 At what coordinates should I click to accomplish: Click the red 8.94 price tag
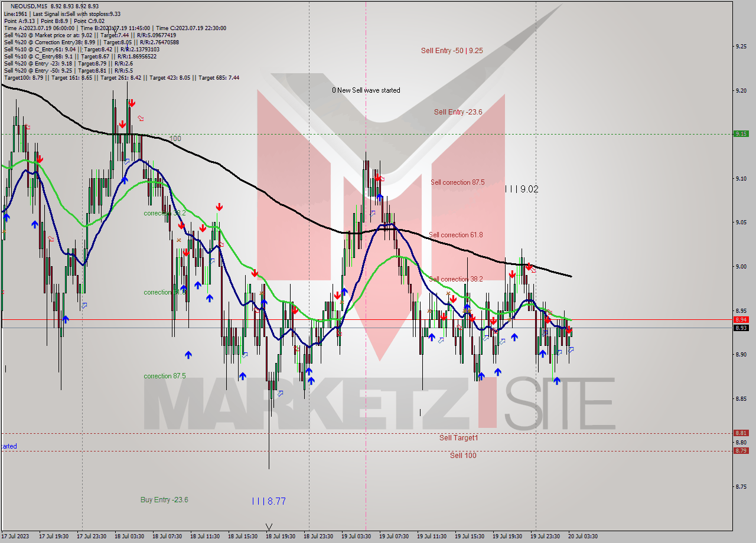[741, 320]
